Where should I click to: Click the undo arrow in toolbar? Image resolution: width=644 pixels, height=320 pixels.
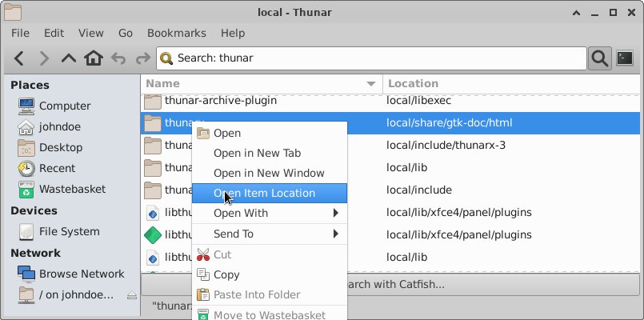118,58
